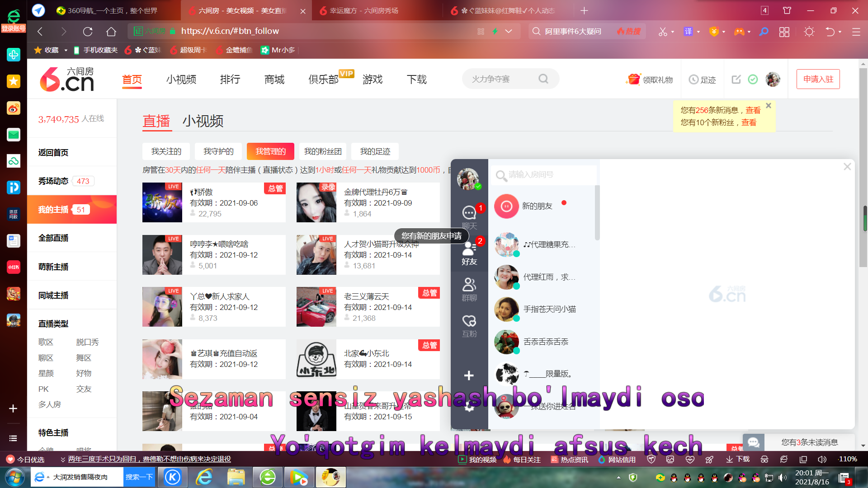Open the browser home page icon
The height and width of the screenshot is (488, 868).
(x=111, y=31)
